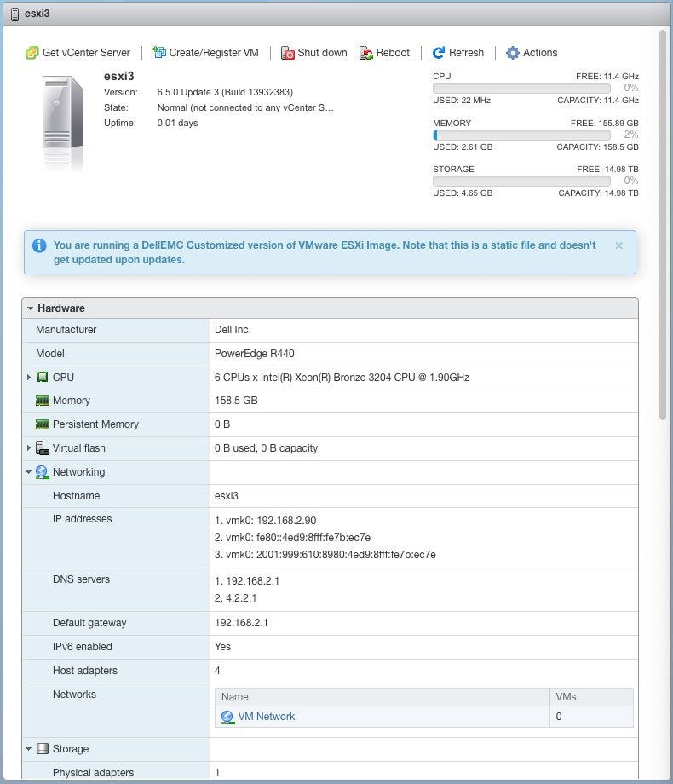Screen dimensions: 673x784
Task: Click 'Dell Inc.' manufacturer value
Action: 233,330
